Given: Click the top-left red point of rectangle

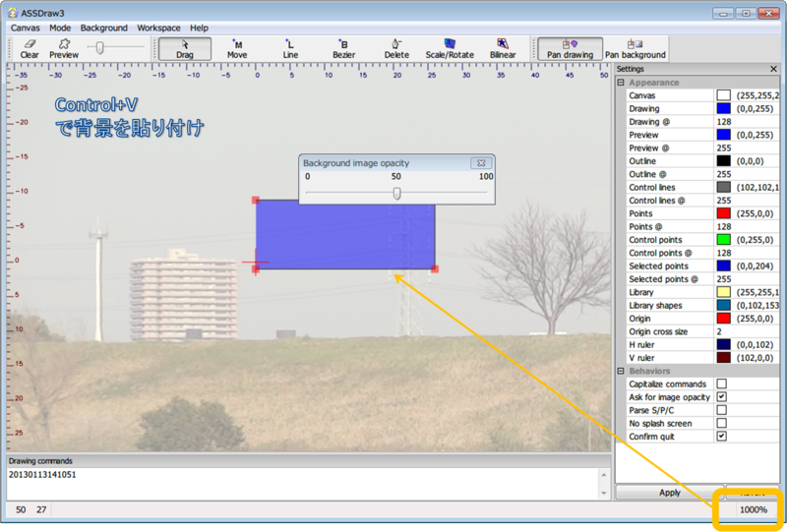Looking at the screenshot, I should [256, 201].
